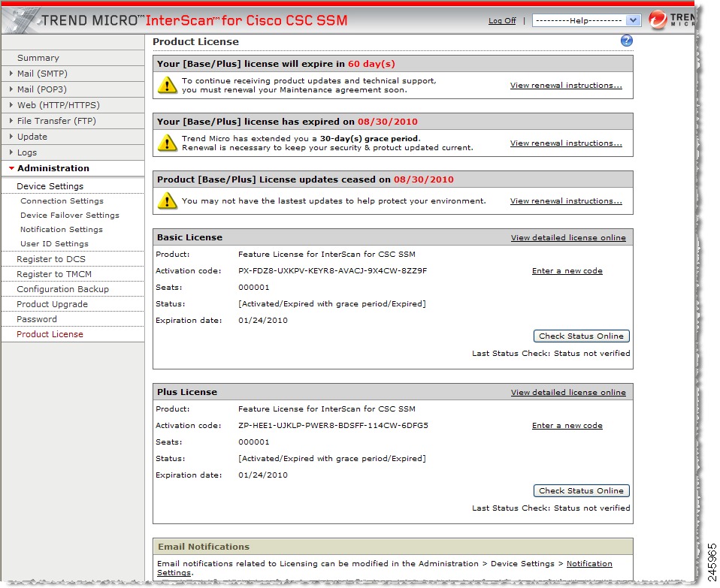Image resolution: width=720 pixels, height=588 pixels.
Task: Click Enter a new code for Plus License
Action: pyautogui.click(x=567, y=425)
